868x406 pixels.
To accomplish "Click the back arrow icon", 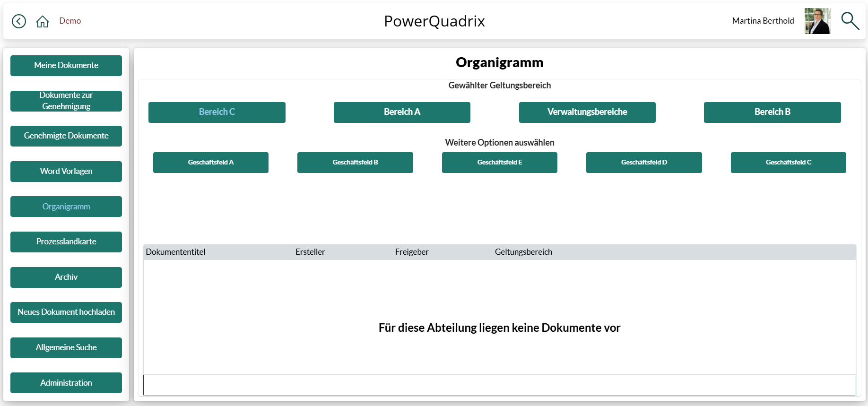I will [19, 21].
